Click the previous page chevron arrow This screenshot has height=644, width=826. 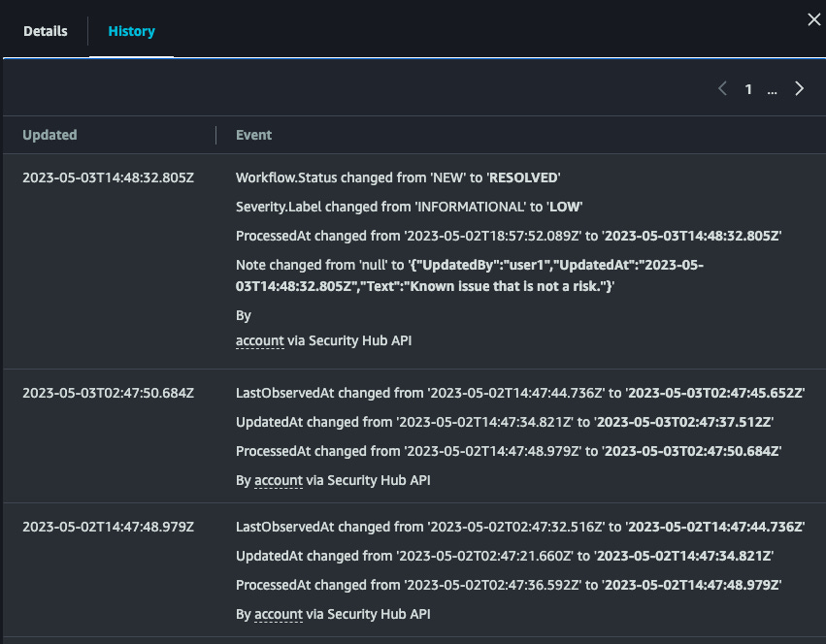722,88
